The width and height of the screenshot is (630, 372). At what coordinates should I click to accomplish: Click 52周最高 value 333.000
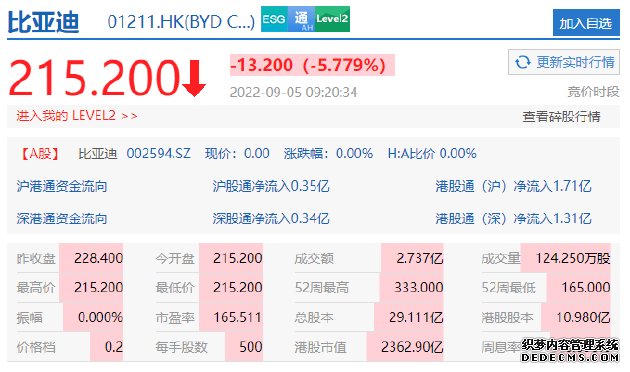click(x=418, y=287)
